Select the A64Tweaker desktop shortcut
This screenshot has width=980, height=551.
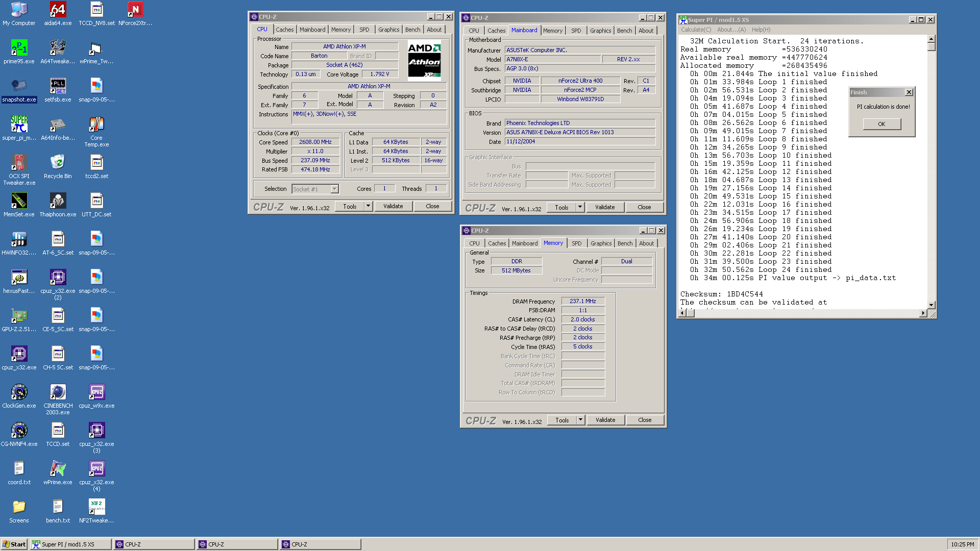(58, 52)
